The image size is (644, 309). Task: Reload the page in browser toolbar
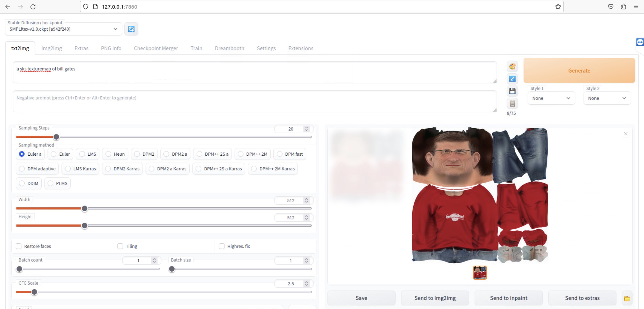33,7
